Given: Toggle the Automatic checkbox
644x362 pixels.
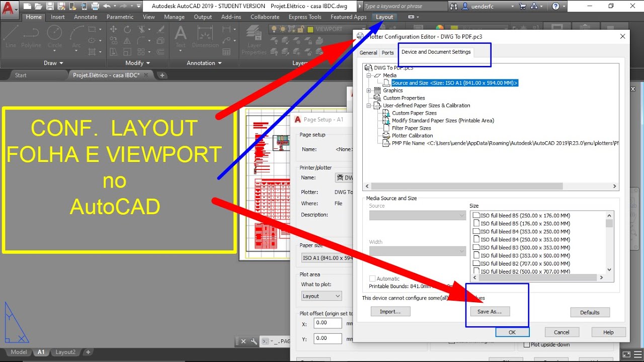Looking at the screenshot, I should coord(372,279).
